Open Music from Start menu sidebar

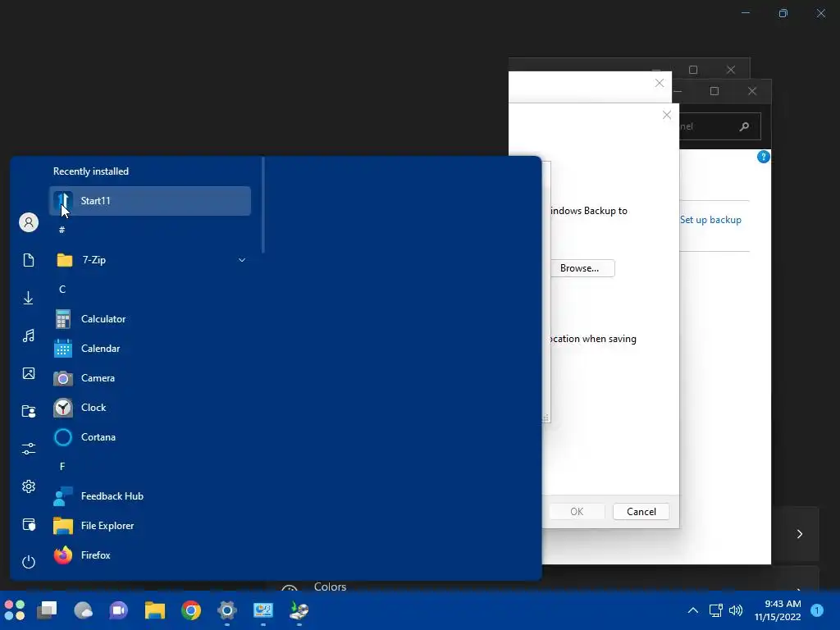(29, 336)
